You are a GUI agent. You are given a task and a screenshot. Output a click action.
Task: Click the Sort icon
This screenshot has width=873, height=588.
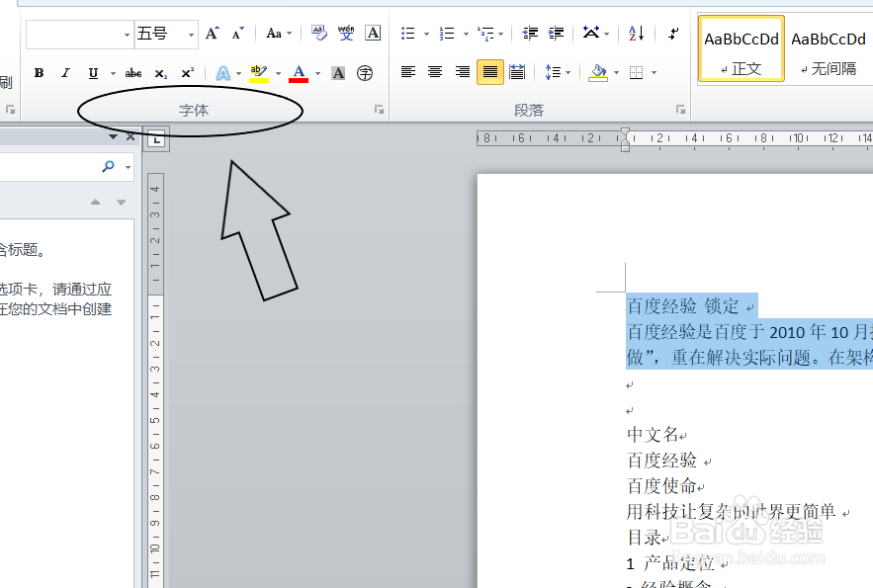click(637, 34)
